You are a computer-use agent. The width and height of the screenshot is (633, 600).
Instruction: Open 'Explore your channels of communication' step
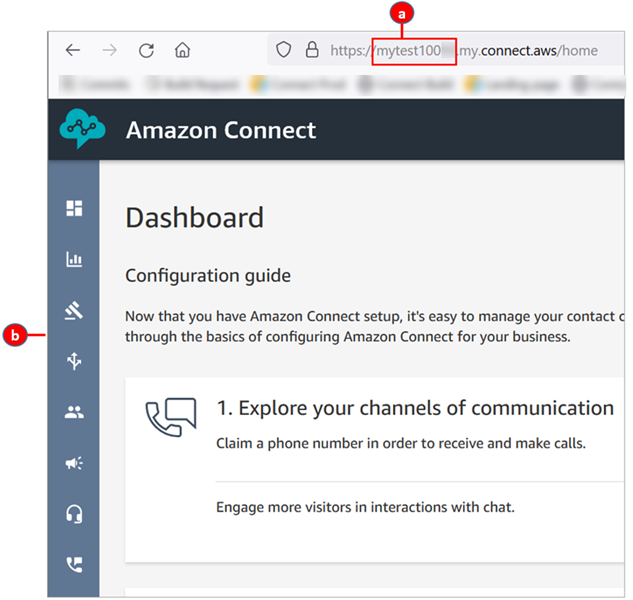click(x=415, y=408)
